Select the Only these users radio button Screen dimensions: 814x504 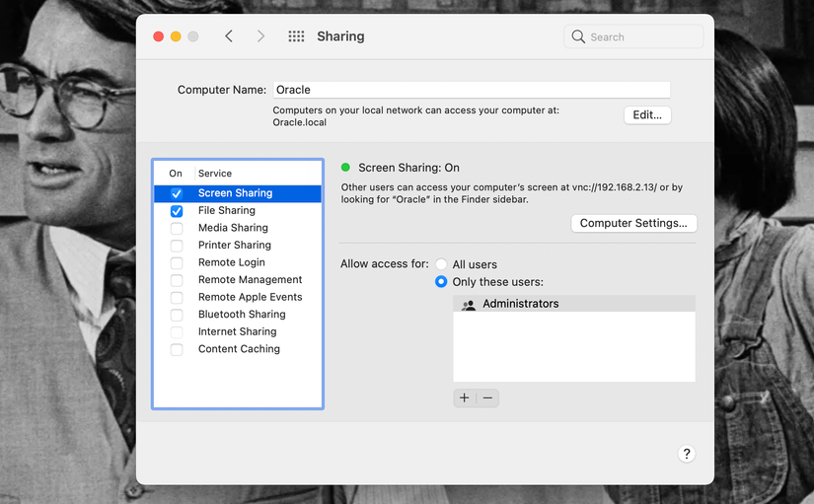(x=441, y=281)
